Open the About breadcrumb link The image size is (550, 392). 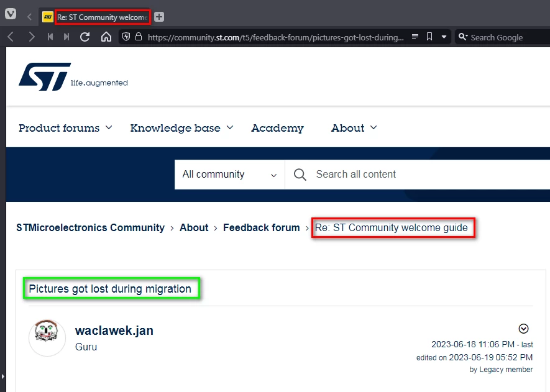click(x=194, y=227)
